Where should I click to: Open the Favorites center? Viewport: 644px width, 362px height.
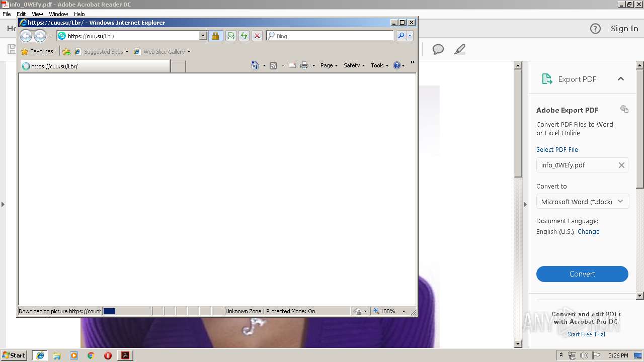pyautogui.click(x=37, y=51)
